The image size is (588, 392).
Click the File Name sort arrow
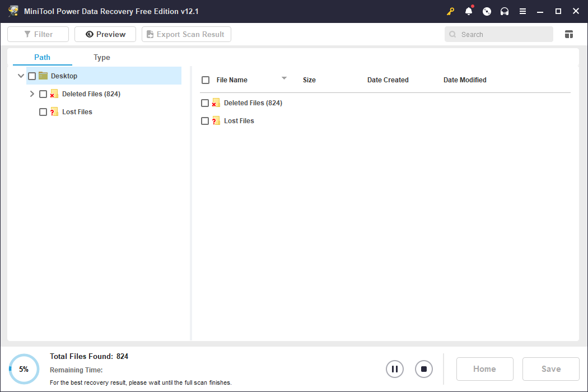[x=284, y=78]
